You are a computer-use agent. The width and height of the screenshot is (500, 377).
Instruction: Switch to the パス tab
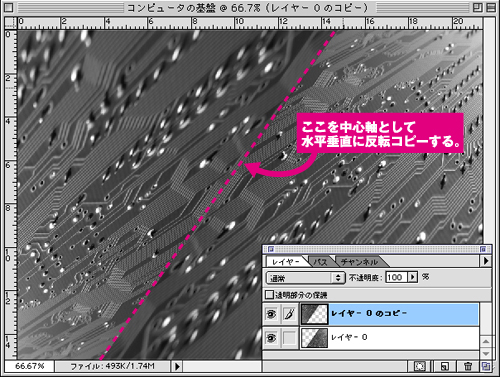pos(320,262)
